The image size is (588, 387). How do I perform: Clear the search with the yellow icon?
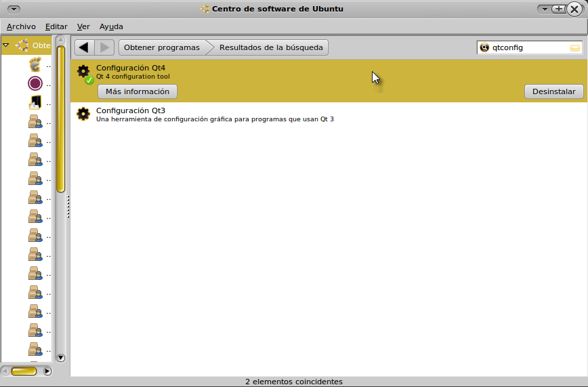tap(575, 47)
